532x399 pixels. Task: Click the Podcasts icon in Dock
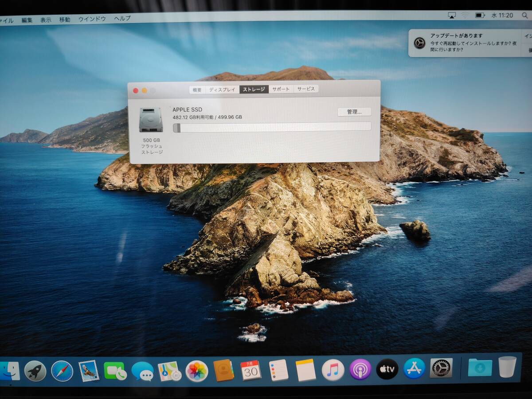pyautogui.click(x=360, y=369)
